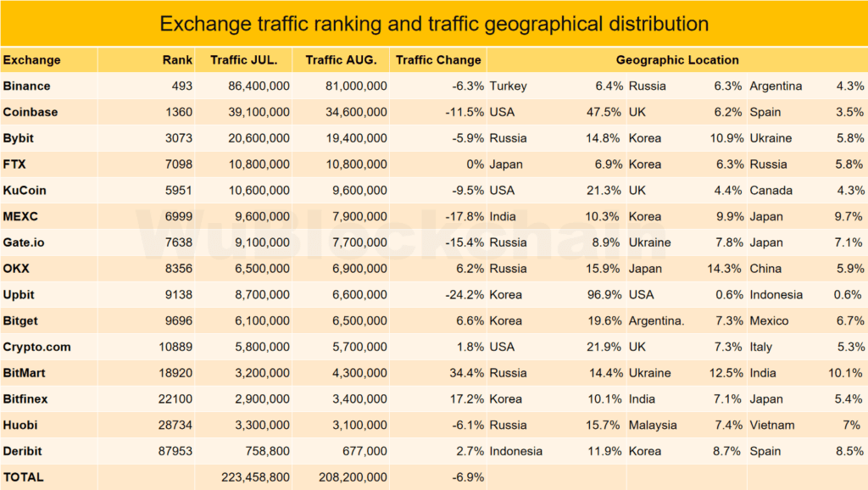Click Bybit's rank value 3073

(179, 138)
